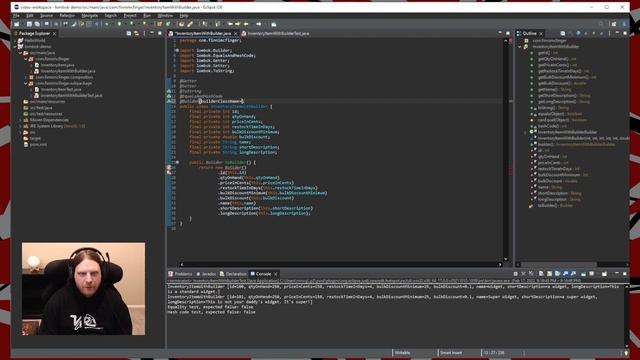Image resolution: width=640 pixels, height=360 pixels.
Task: Open the Javadoc view tab
Action: click(x=206, y=274)
